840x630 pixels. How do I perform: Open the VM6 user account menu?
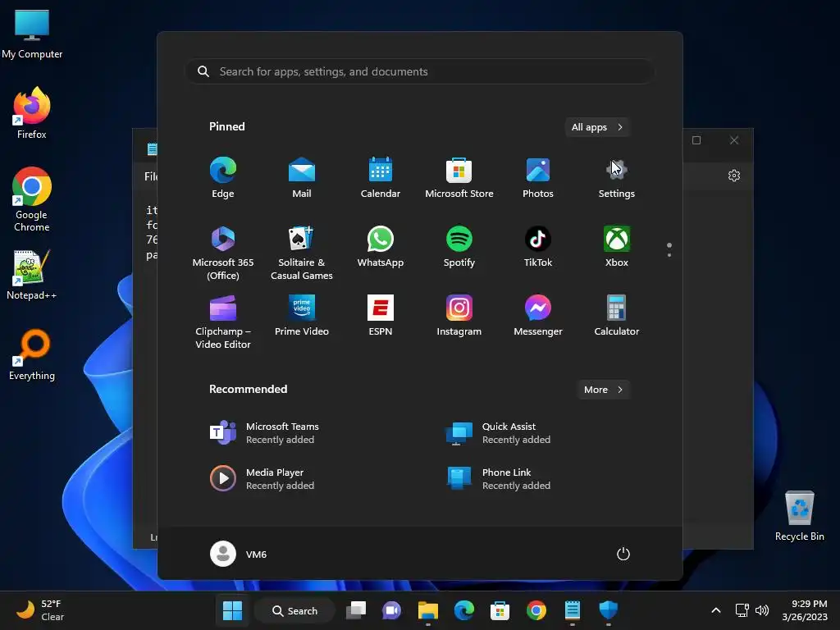point(239,554)
